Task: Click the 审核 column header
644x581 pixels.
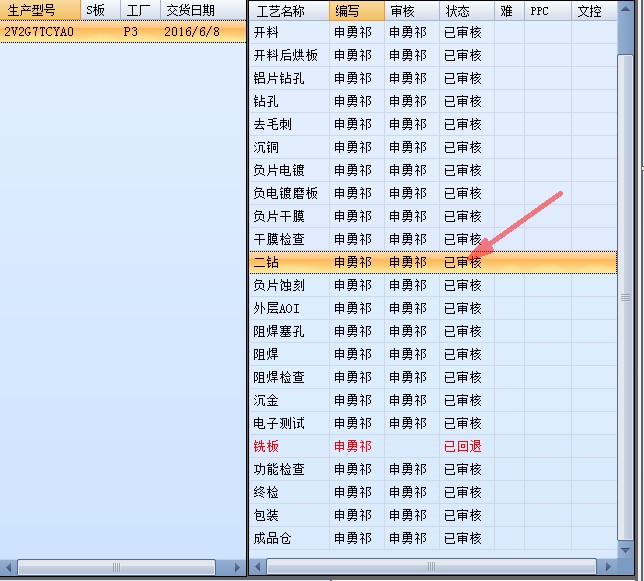Action: click(x=412, y=11)
